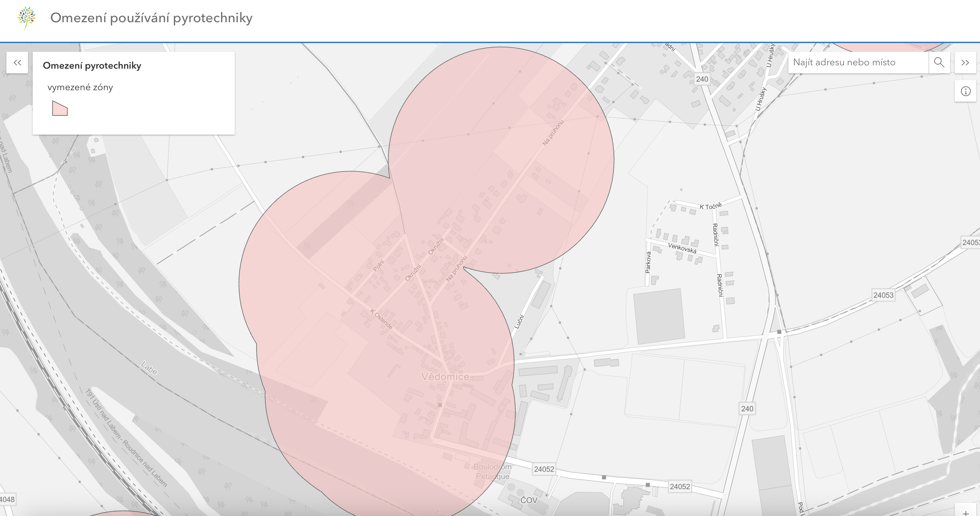Click the 'Boulodrom Petanque' map label
Viewport: 980px width, 516px height.
pyautogui.click(x=492, y=472)
